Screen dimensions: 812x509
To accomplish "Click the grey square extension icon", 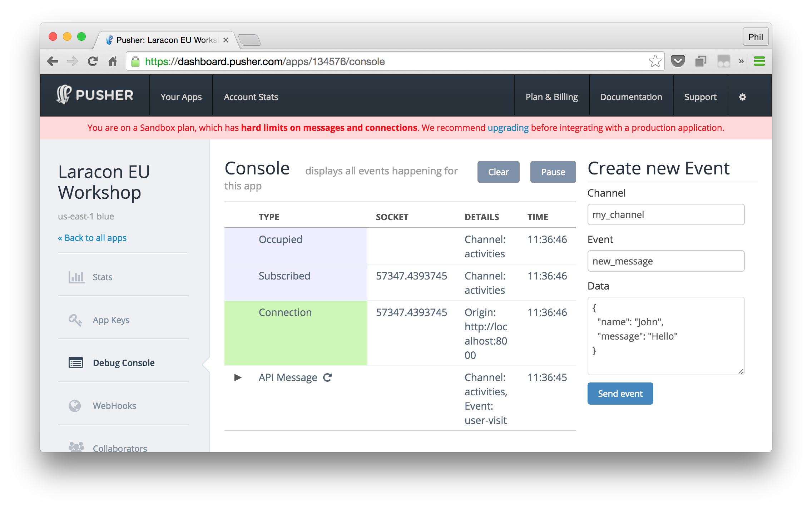I will pyautogui.click(x=724, y=61).
